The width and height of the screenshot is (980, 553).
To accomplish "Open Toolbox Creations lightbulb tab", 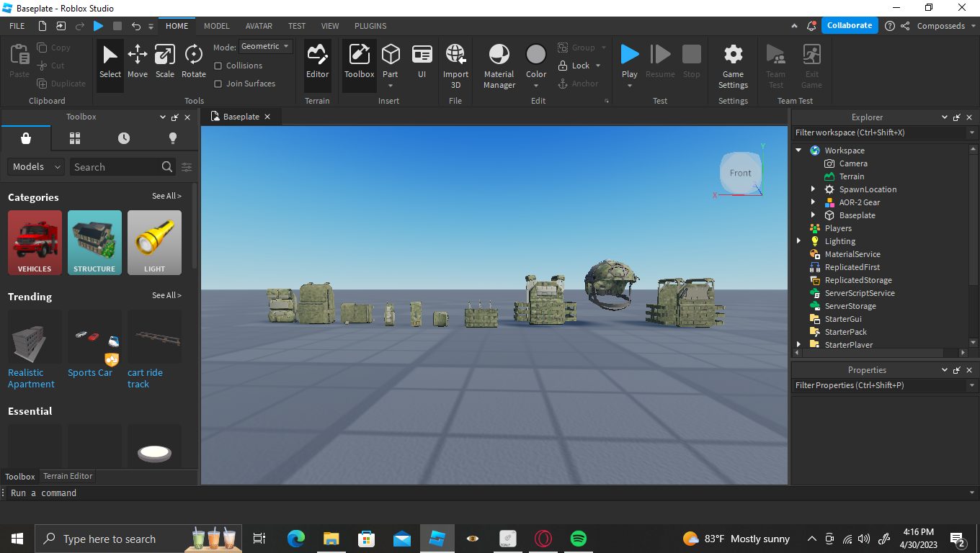I will (x=173, y=138).
